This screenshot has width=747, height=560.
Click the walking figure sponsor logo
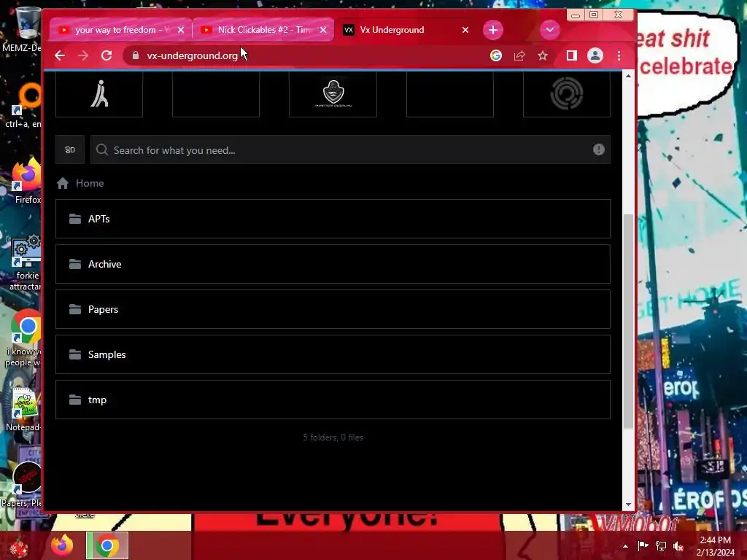coord(99,94)
